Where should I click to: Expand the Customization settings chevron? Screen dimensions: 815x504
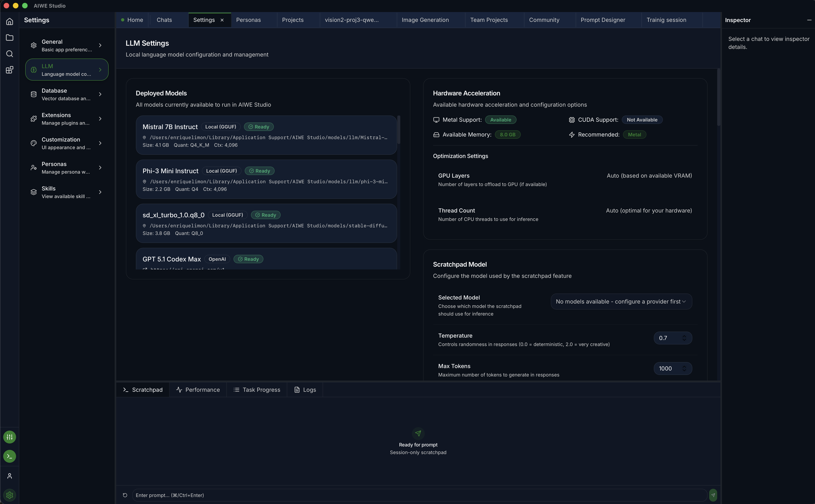pos(100,143)
